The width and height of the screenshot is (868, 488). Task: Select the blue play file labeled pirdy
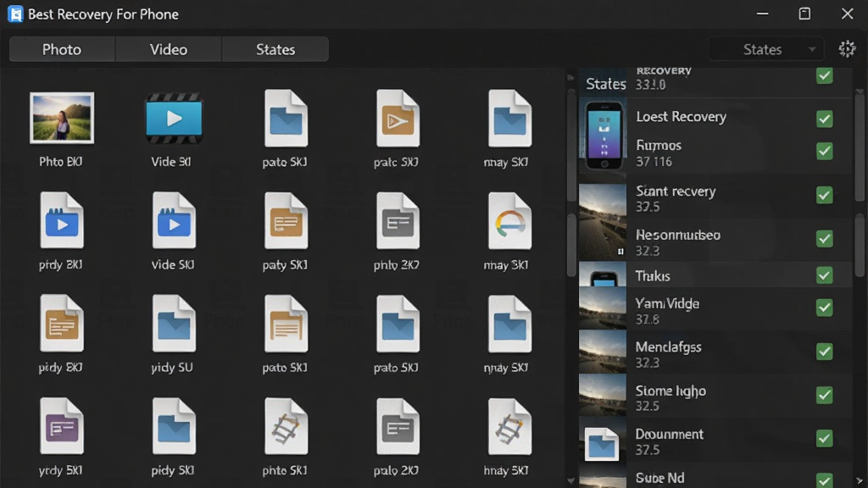pyautogui.click(x=61, y=220)
